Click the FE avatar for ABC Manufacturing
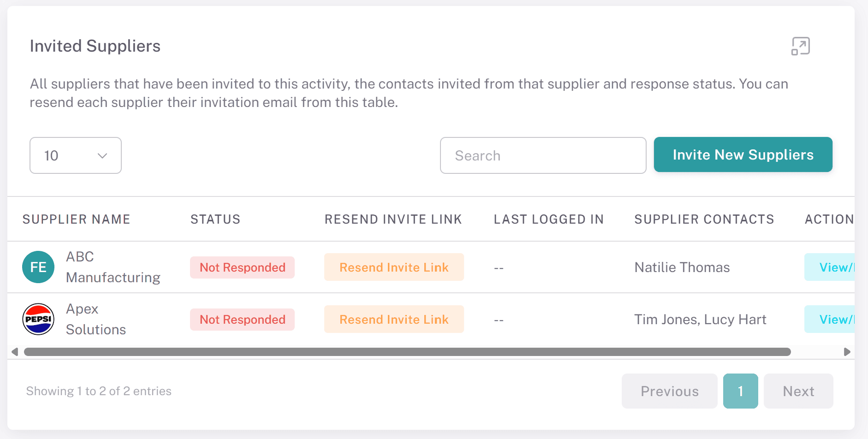Image resolution: width=868 pixels, height=439 pixels. tap(38, 267)
